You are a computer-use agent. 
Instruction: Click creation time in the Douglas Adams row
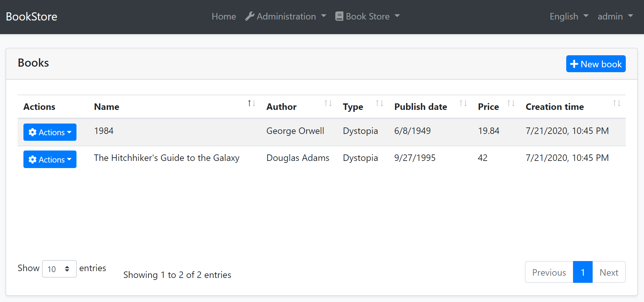[567, 158]
